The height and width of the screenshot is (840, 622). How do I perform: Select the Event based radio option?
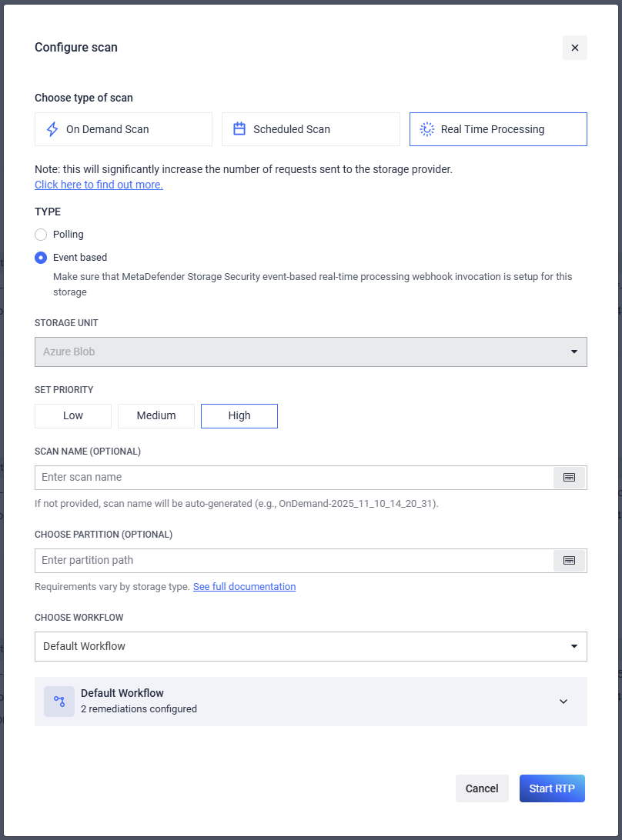click(41, 258)
